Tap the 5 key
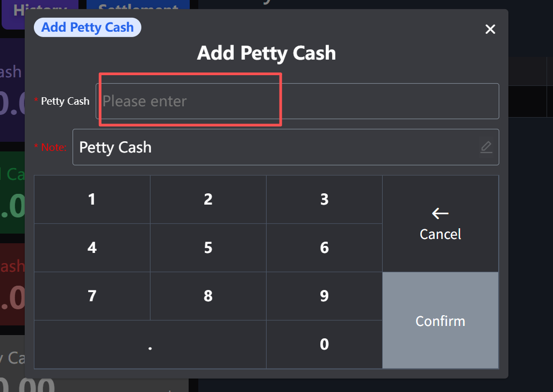This screenshot has height=392, width=553. click(208, 248)
